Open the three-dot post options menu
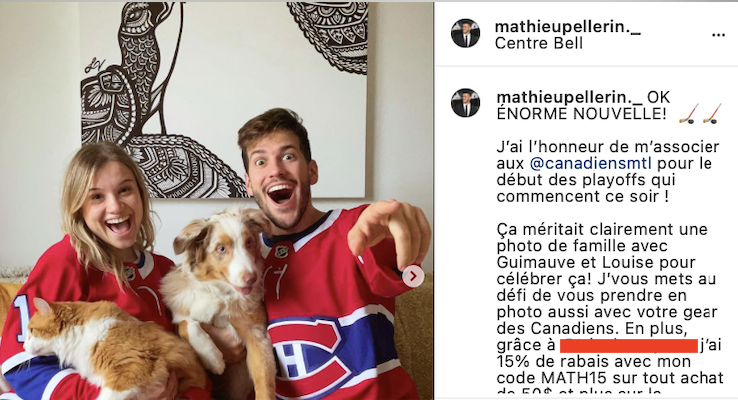 (x=718, y=35)
